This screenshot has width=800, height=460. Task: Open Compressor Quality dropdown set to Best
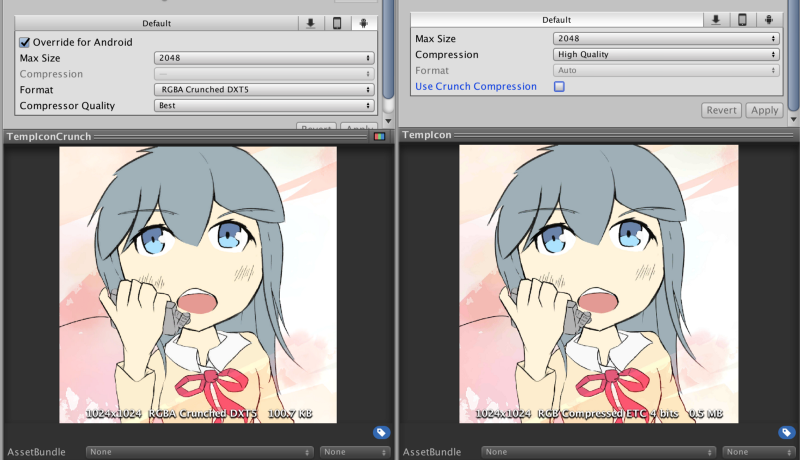coord(264,106)
